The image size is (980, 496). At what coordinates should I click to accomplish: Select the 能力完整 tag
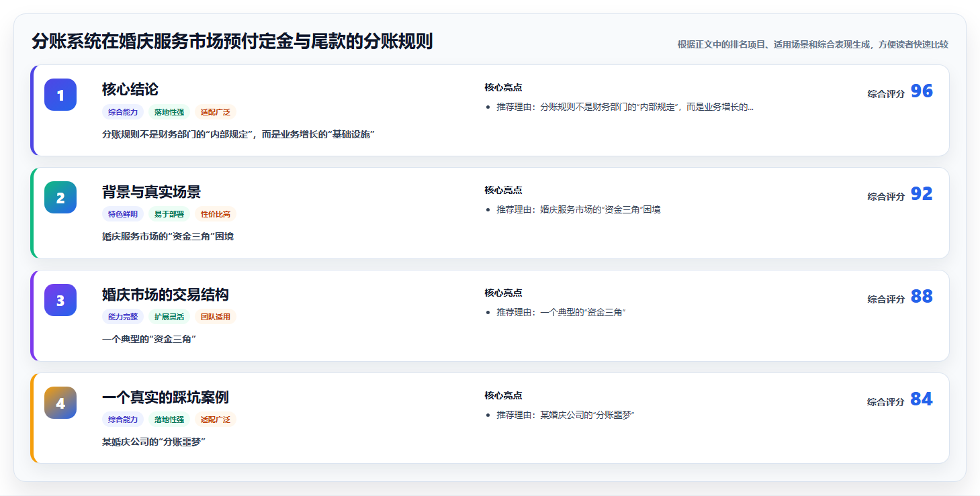coord(123,317)
